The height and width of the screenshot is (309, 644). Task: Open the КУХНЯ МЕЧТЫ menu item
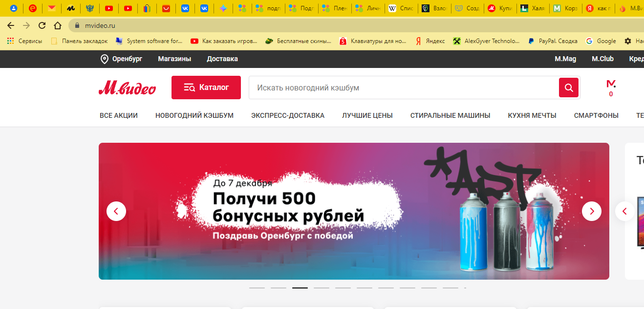point(532,115)
